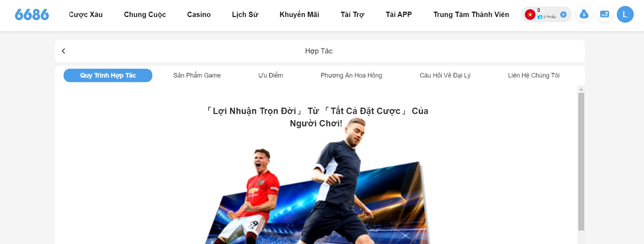
Task: Select the Quy Trình Hợp Tác tab
Action: [108, 75]
